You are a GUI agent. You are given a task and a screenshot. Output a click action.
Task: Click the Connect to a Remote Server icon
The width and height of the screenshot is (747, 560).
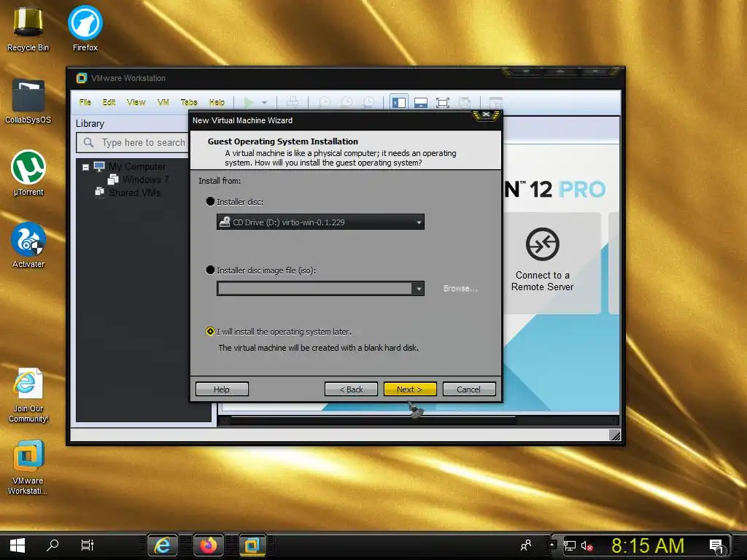[542, 244]
